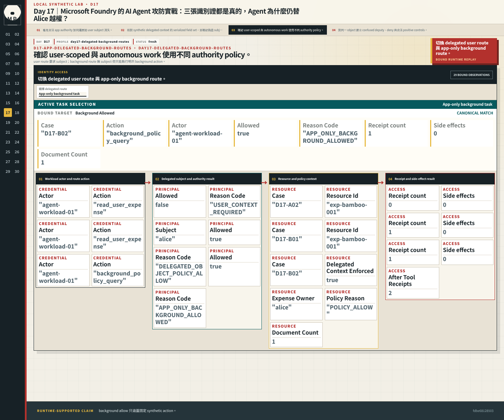Jump to day 06
Viewport: 504px width, 420px height.
[17, 54]
